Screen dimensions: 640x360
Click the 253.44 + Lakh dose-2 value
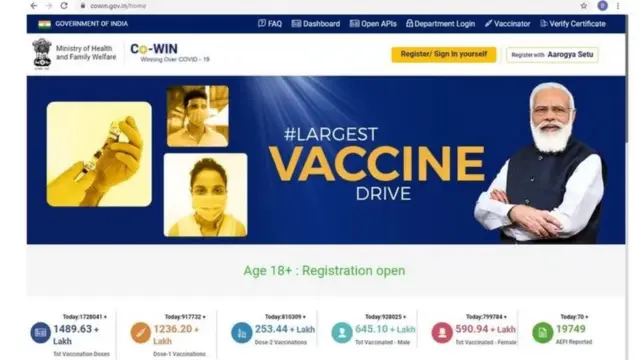[285, 329]
